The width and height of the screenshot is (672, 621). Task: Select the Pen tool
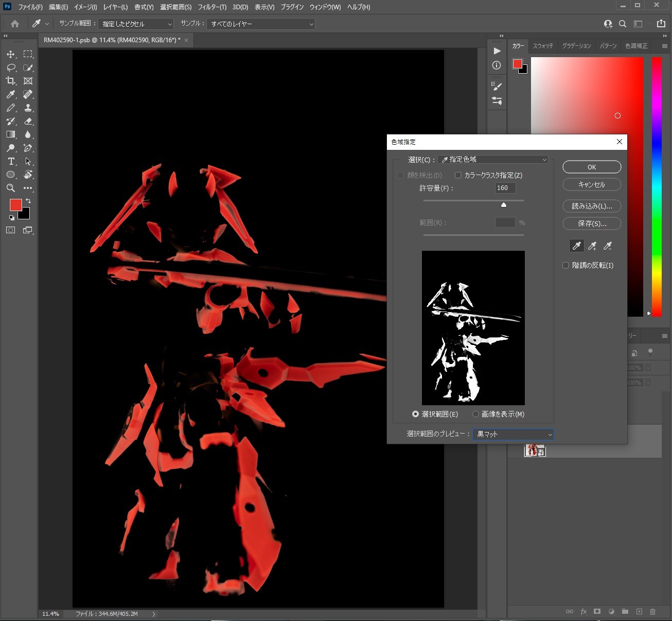click(x=28, y=148)
